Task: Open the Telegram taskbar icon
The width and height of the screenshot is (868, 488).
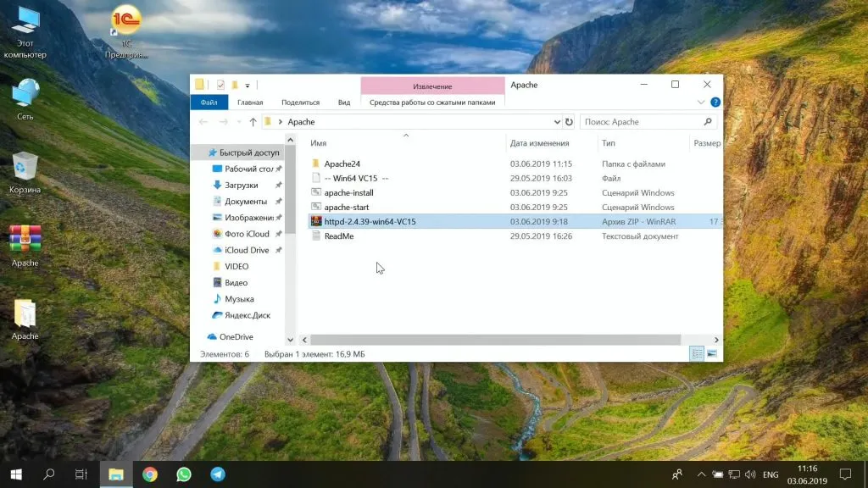Action: pyautogui.click(x=218, y=474)
